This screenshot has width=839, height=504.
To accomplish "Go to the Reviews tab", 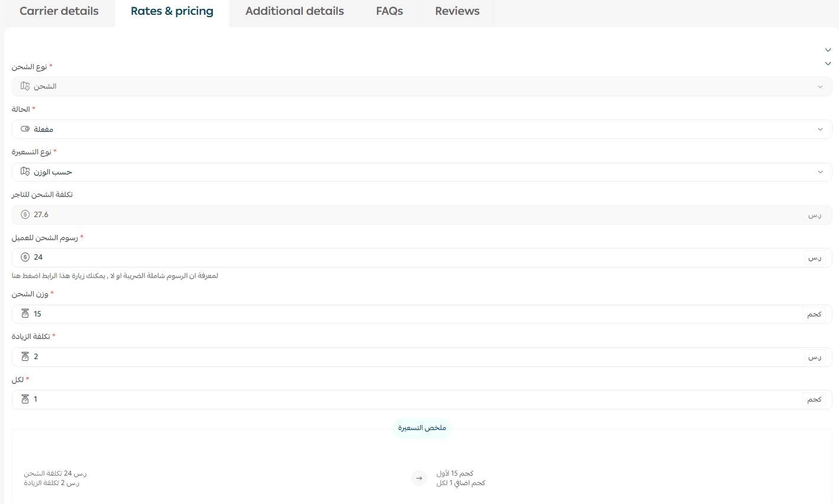I will pyautogui.click(x=457, y=11).
